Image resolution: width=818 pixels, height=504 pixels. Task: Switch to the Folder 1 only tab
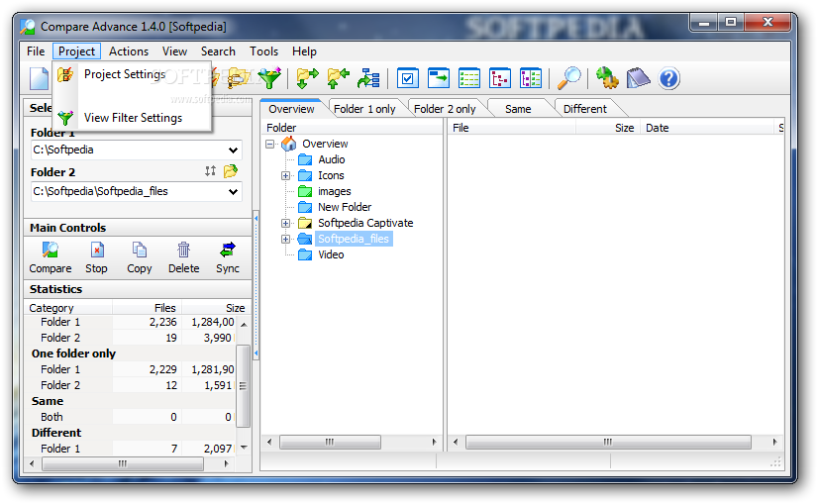point(364,109)
